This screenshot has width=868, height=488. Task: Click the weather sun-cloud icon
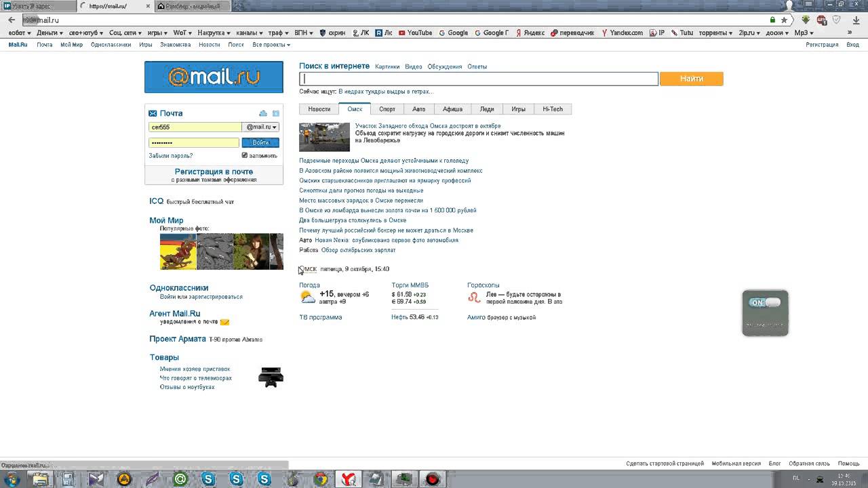pyautogui.click(x=307, y=297)
